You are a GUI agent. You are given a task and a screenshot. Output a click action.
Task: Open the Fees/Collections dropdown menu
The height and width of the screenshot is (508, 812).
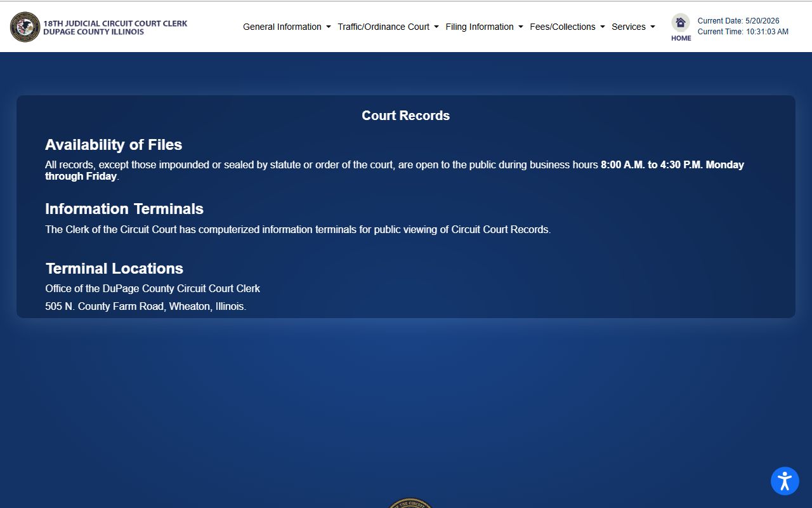point(567,27)
